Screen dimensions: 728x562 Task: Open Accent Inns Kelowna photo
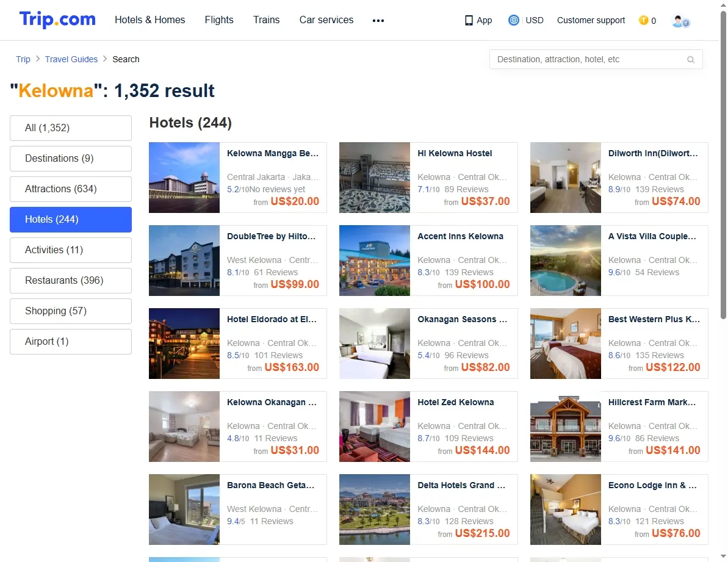click(x=375, y=261)
